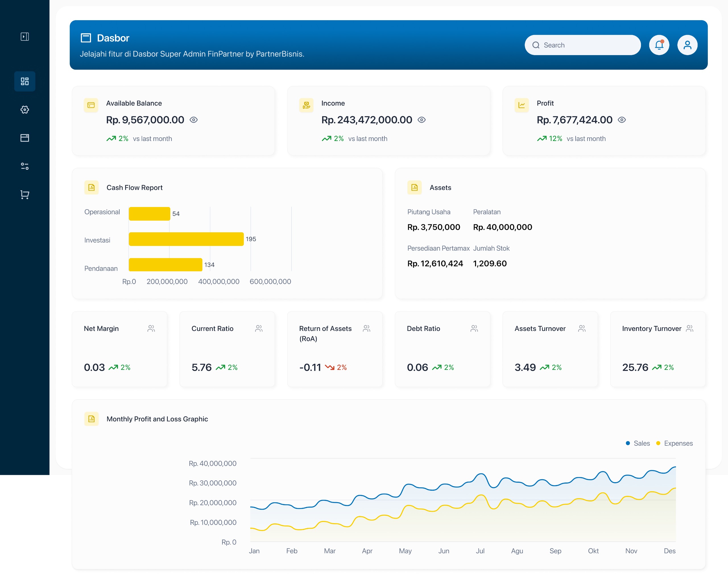Hide the Available Balance amount
This screenshot has width=728, height=574.
point(194,120)
